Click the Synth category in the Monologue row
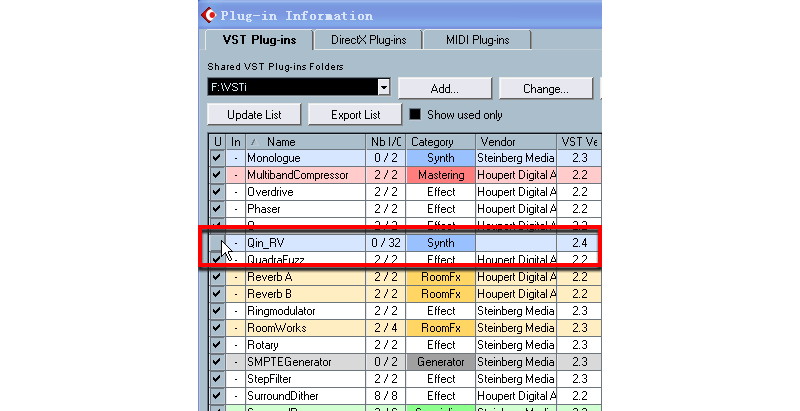This screenshot has width=800, height=411. click(441, 158)
